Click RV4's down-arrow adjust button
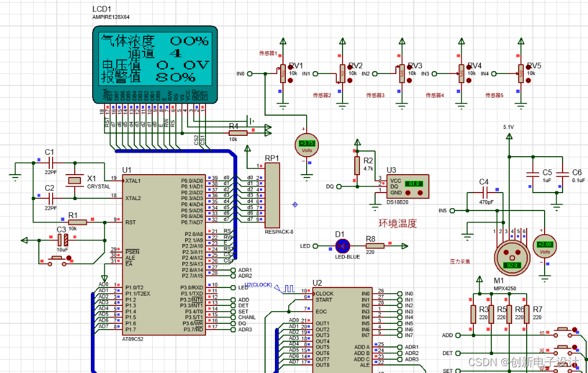The height and width of the screenshot is (373, 588). (468, 80)
